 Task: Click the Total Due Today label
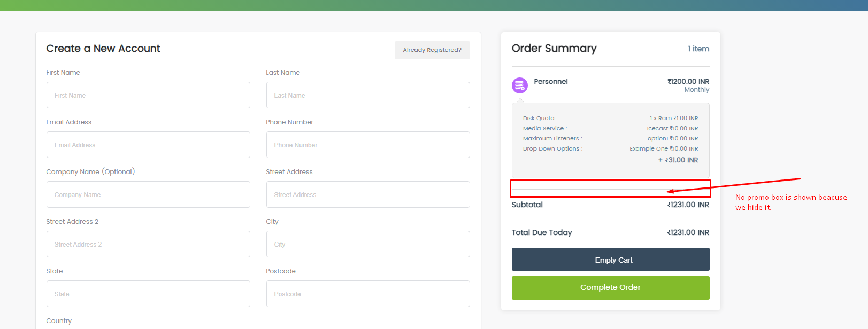[x=542, y=232]
